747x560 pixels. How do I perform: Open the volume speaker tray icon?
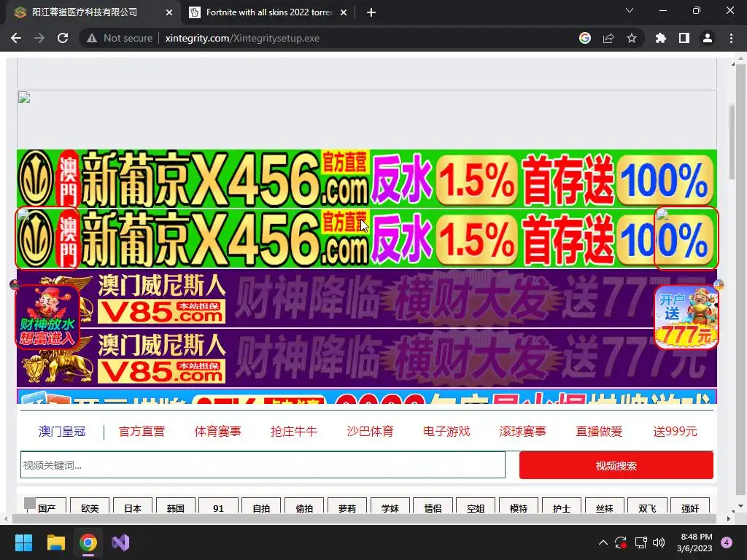click(x=659, y=542)
